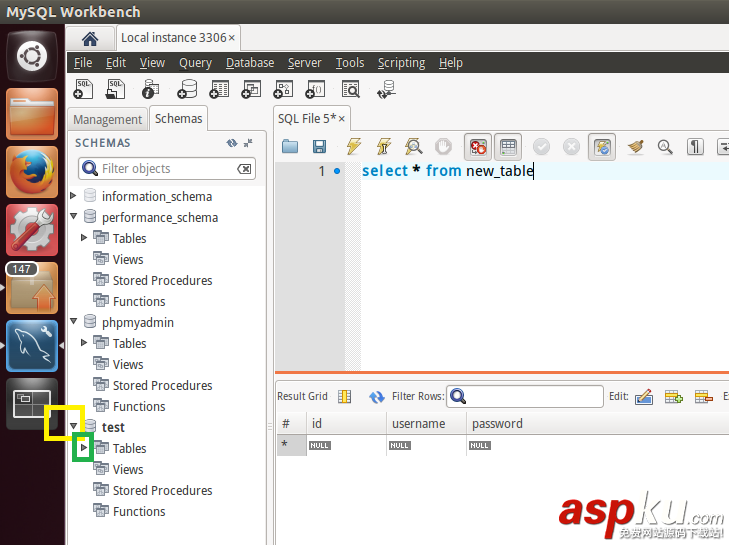Image resolution: width=729 pixels, height=545 pixels.
Task: Toggle autocommit mode button
Action: pyautogui.click(x=602, y=147)
